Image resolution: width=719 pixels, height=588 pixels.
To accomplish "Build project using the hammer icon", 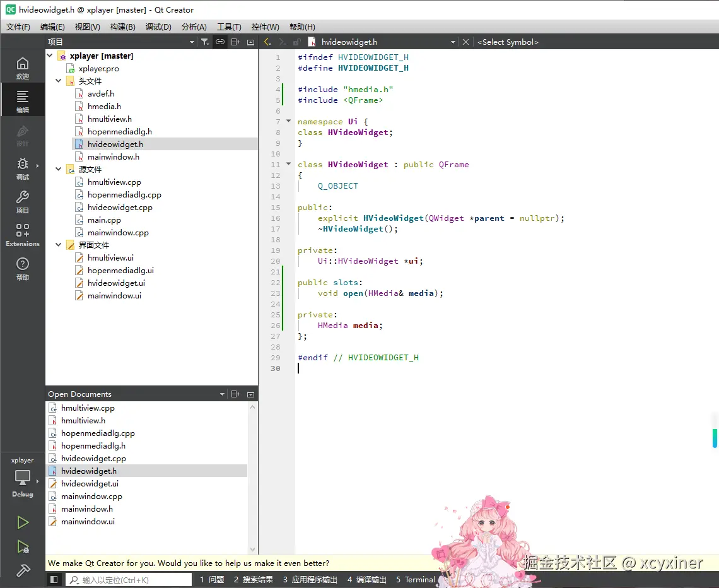I will pos(23,570).
